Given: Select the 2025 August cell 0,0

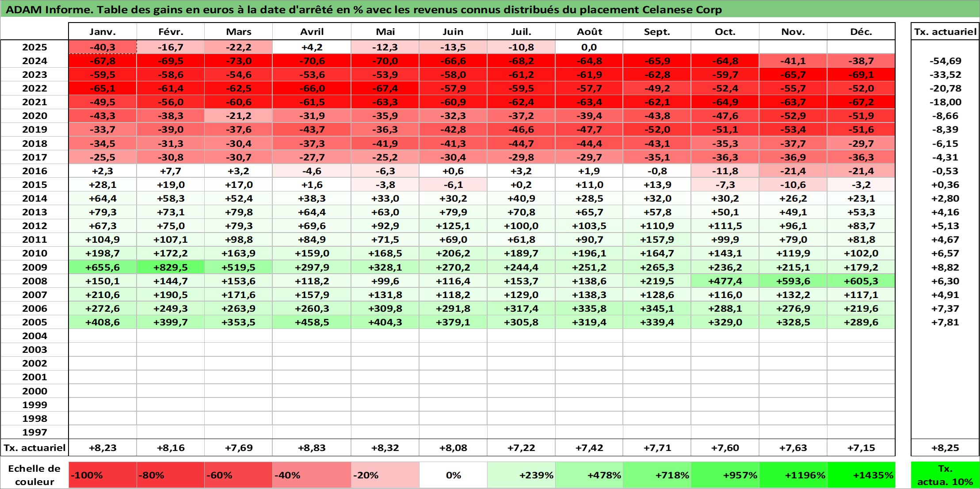Looking at the screenshot, I should coord(589,47).
